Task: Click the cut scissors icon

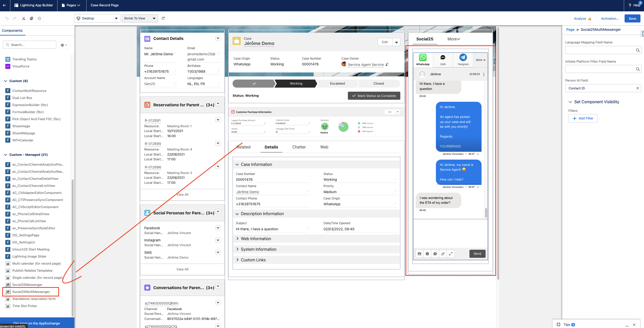Action: click(x=23, y=18)
